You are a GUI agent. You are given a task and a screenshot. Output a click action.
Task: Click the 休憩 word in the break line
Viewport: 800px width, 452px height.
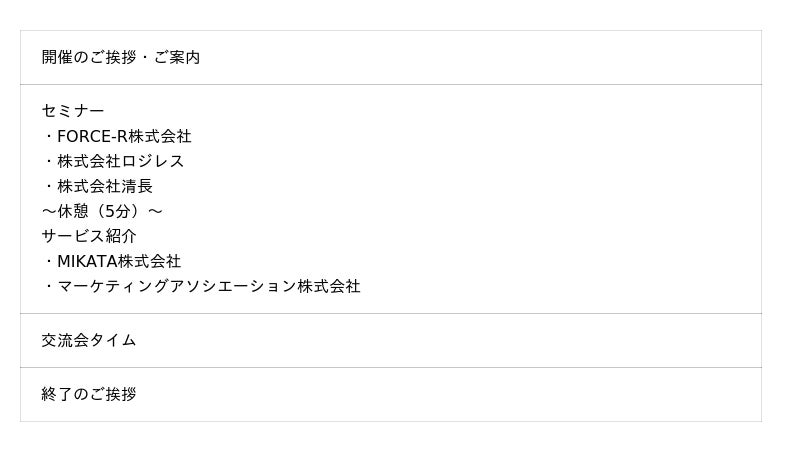click(x=73, y=211)
